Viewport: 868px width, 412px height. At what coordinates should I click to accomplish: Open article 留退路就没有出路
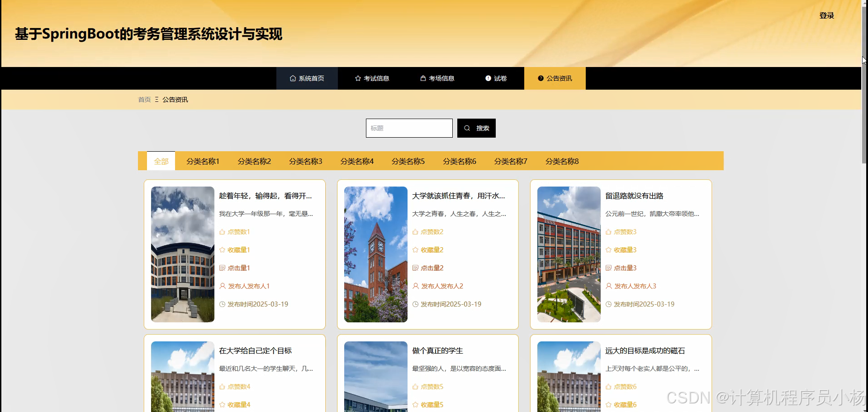pos(634,196)
